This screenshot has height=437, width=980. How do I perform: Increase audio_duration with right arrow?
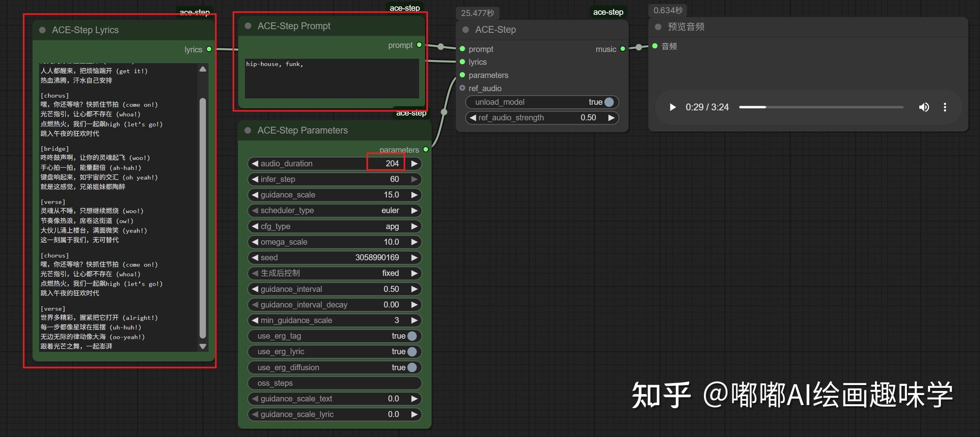pos(415,164)
